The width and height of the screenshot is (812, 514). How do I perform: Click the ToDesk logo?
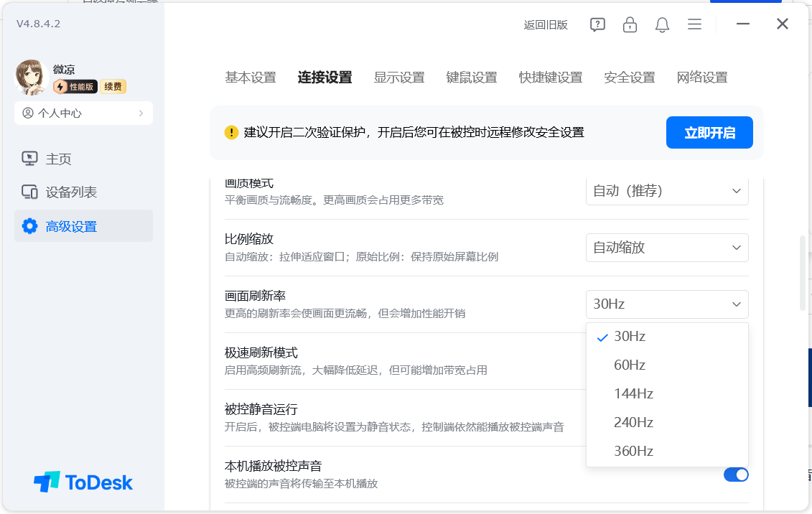(83, 482)
